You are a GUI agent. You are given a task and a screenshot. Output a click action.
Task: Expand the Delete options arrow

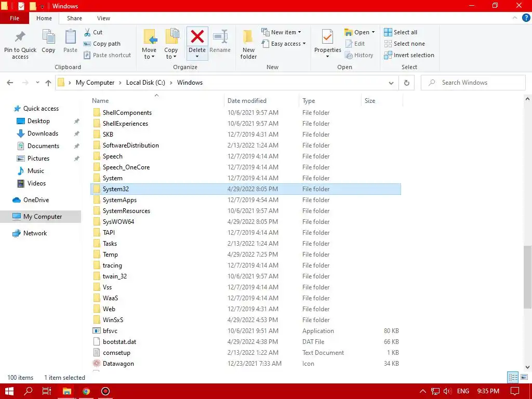197,57
